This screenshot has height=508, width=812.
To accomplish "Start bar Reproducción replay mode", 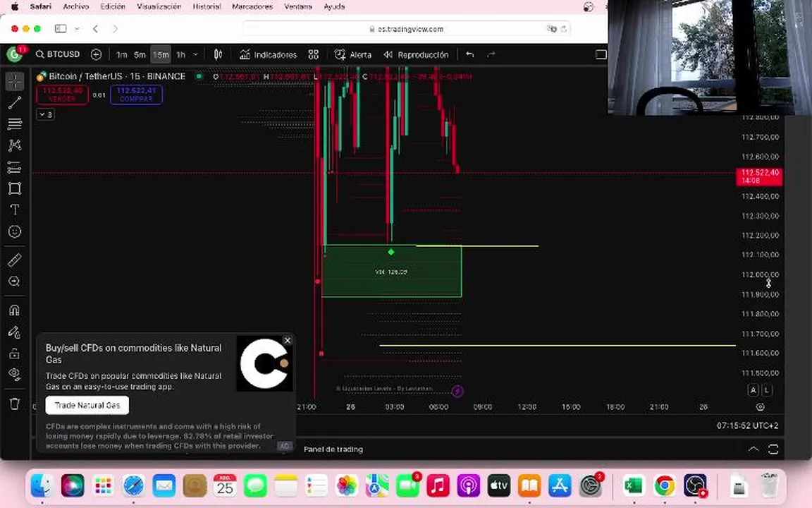I will 416,54.
